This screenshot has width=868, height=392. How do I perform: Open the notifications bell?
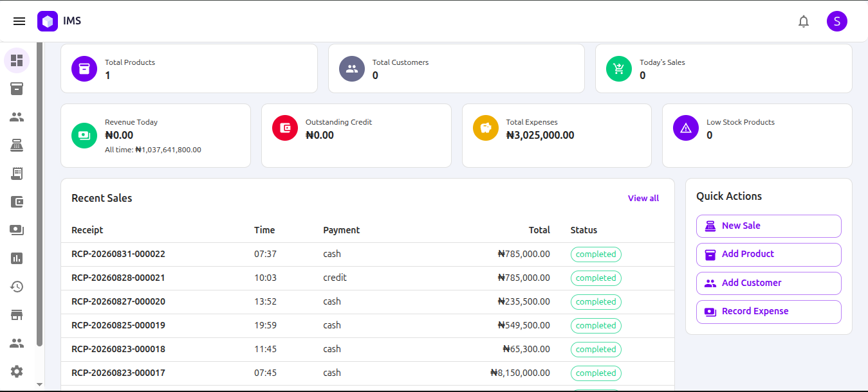click(804, 21)
